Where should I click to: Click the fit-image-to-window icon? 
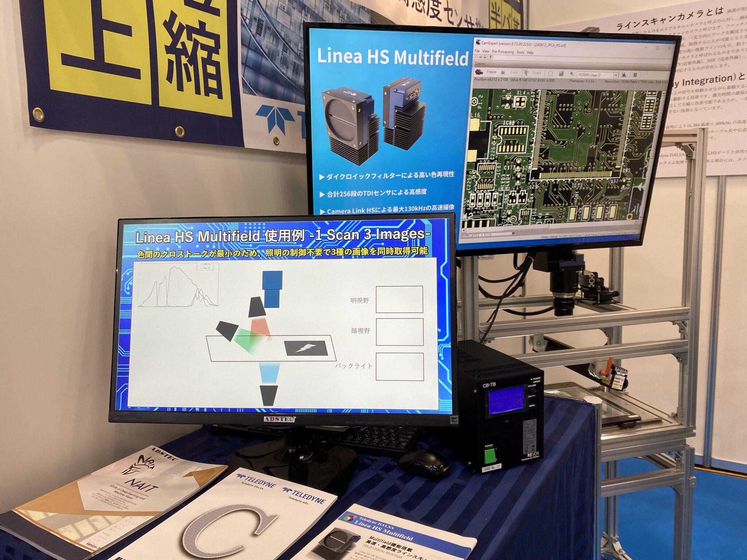point(551,73)
